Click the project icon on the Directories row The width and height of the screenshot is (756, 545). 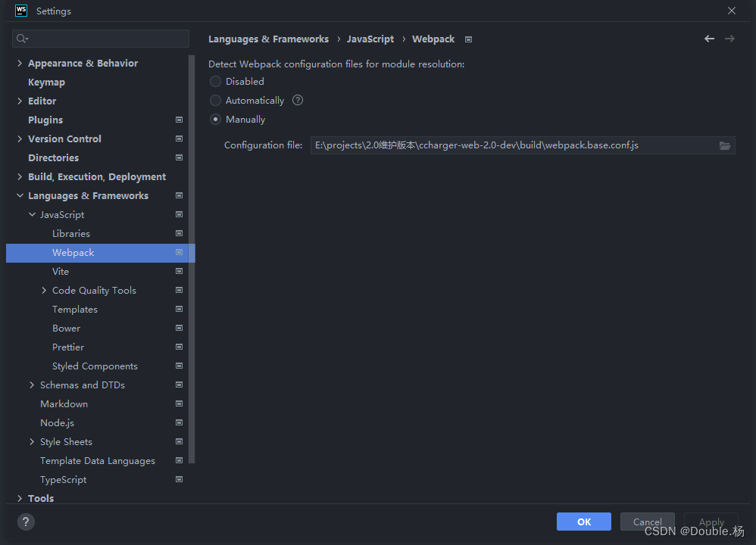point(179,157)
